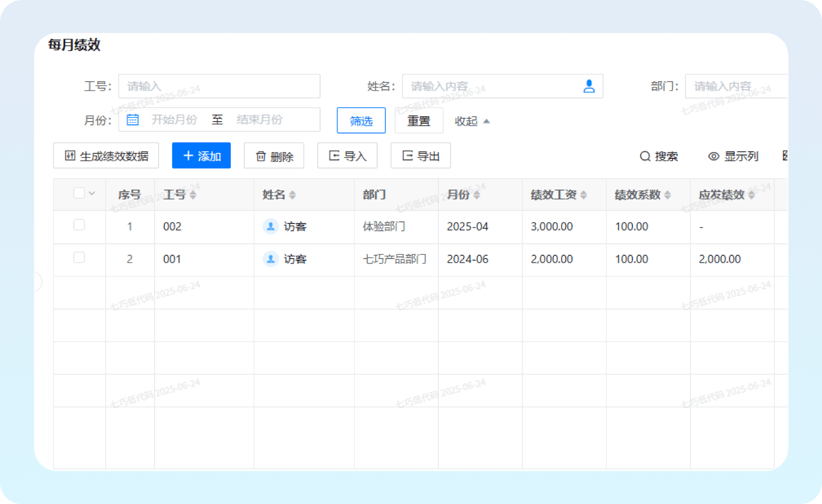Check the row for employee 002

[79, 225]
